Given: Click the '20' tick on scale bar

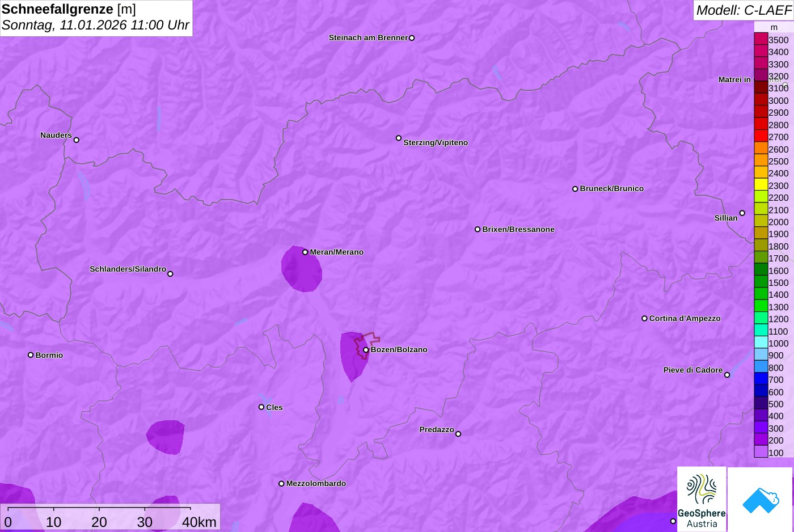Looking at the screenshot, I should click(99, 522).
